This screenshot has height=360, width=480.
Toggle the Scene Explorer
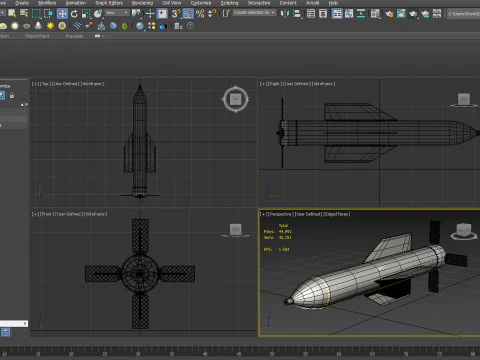pos(311,14)
